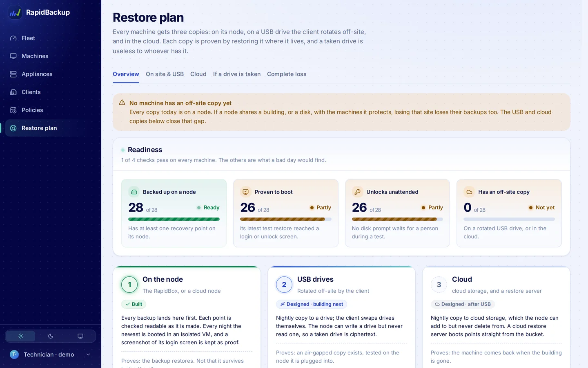Click the Designed · after USB chip
The image size is (588, 368).
pyautogui.click(x=463, y=304)
